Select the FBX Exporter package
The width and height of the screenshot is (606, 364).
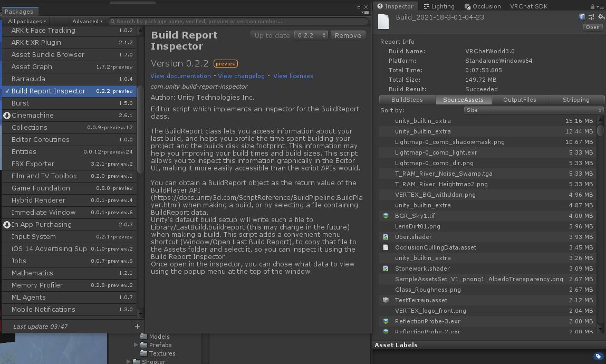tap(70, 164)
